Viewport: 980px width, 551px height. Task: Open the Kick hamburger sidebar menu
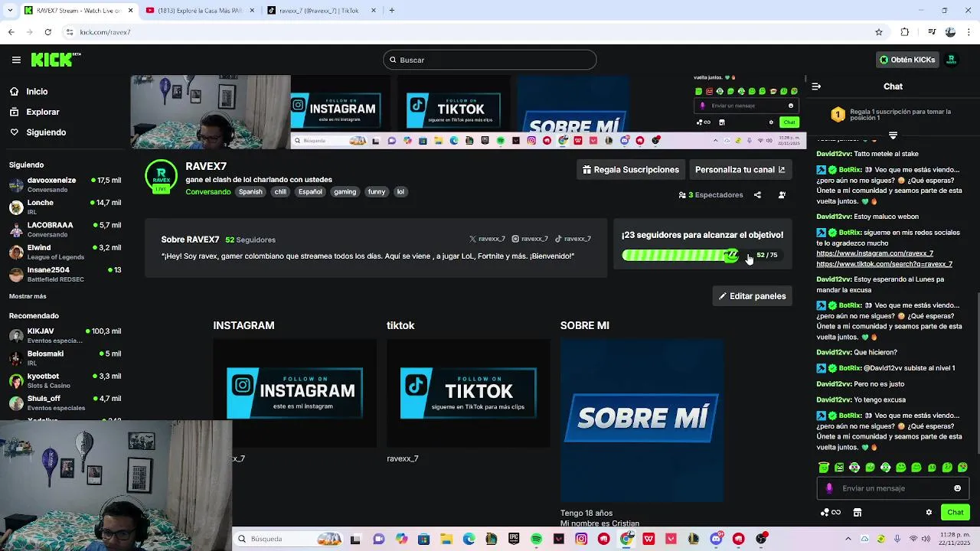coord(16,60)
